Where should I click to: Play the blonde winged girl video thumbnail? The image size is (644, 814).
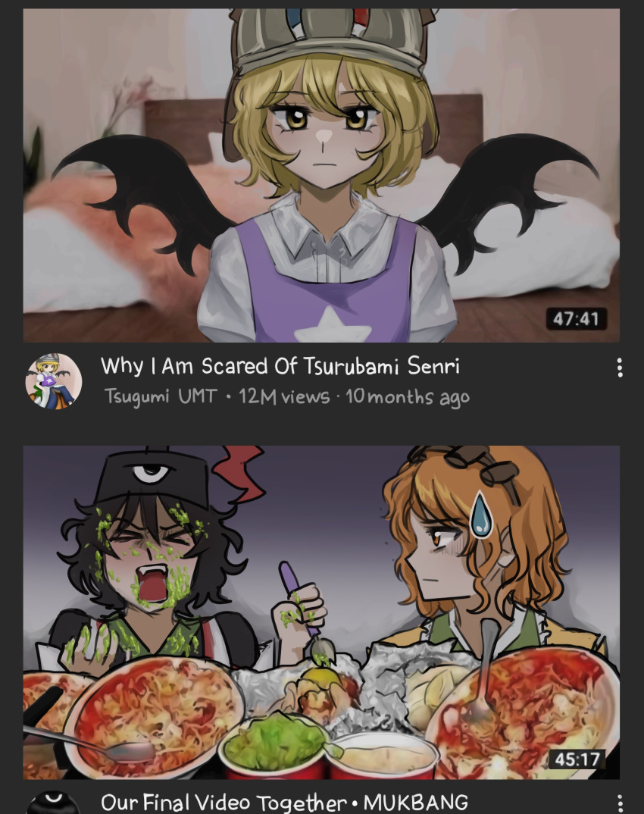coord(321,176)
